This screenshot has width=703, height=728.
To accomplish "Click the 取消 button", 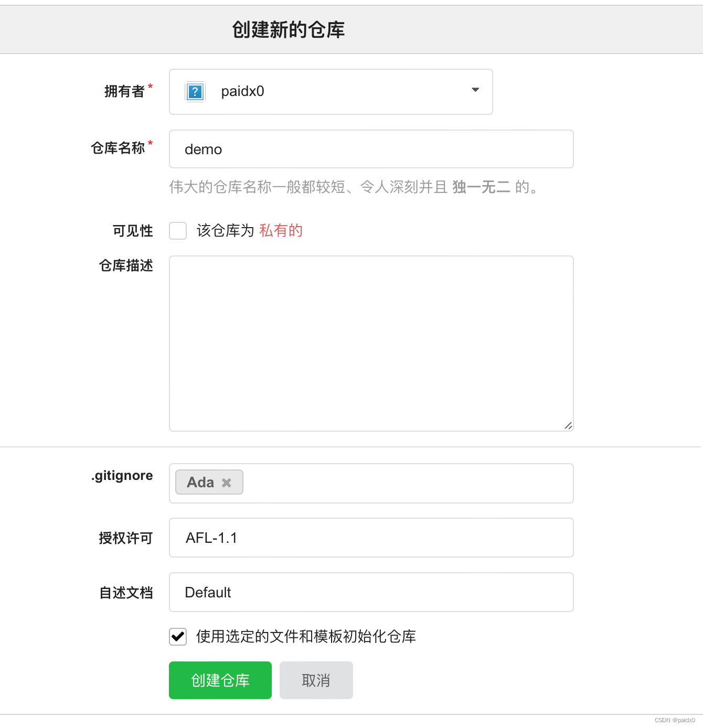I will pos(316,680).
